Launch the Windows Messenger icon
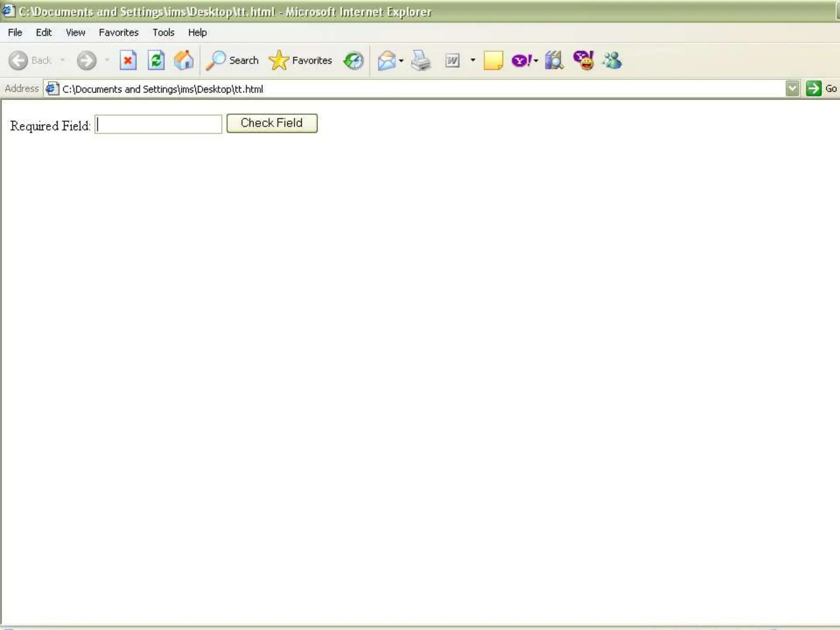Viewport: 840px width, 630px height. point(612,61)
